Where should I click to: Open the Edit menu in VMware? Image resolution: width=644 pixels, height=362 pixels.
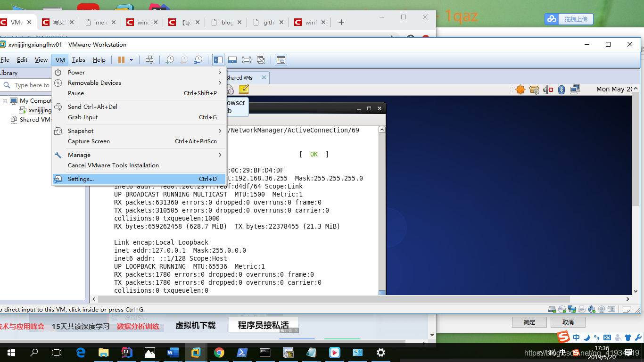pos(22,60)
